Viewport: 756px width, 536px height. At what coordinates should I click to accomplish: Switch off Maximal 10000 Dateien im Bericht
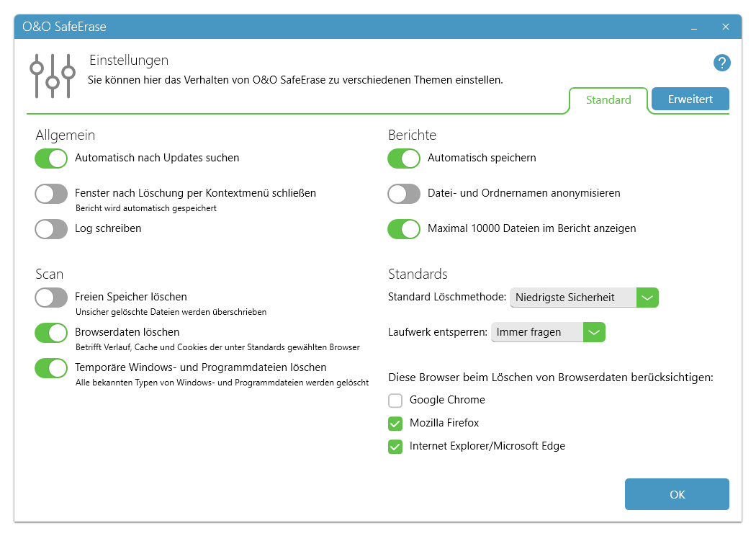404,228
